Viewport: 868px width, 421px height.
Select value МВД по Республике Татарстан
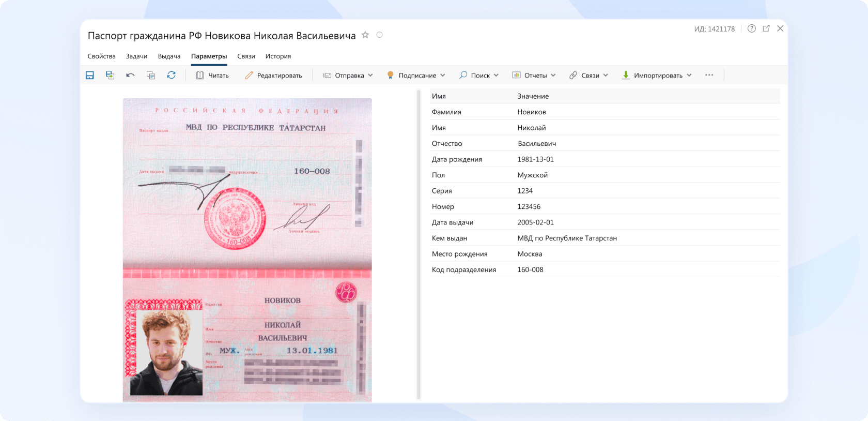click(x=567, y=238)
